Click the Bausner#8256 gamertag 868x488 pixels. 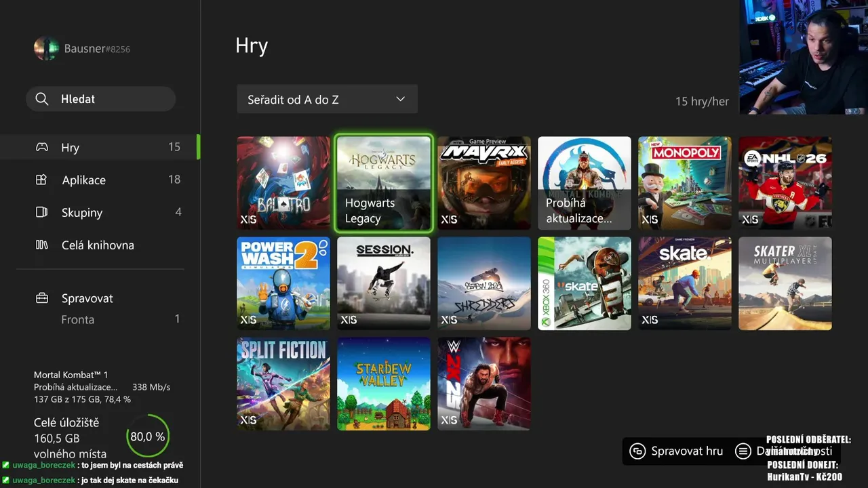point(97,49)
